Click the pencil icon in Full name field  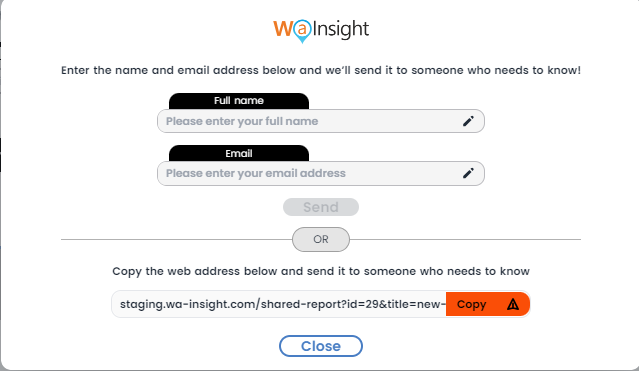(x=468, y=121)
